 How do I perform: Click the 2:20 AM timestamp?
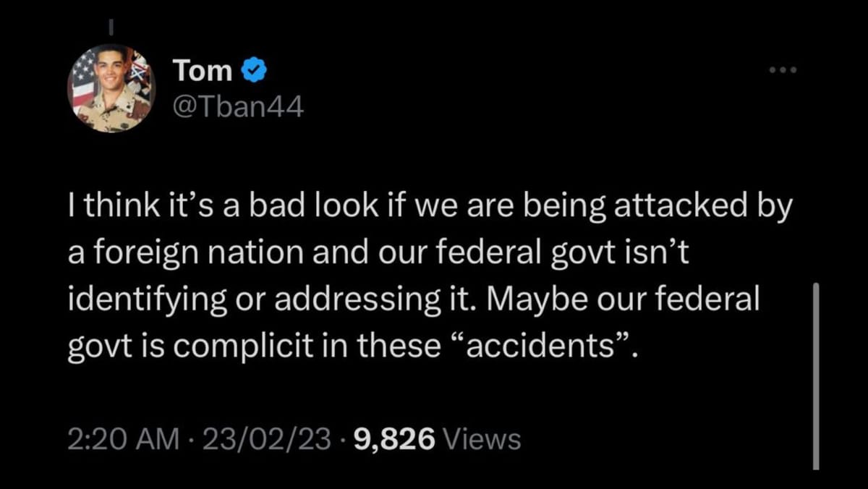click(122, 439)
